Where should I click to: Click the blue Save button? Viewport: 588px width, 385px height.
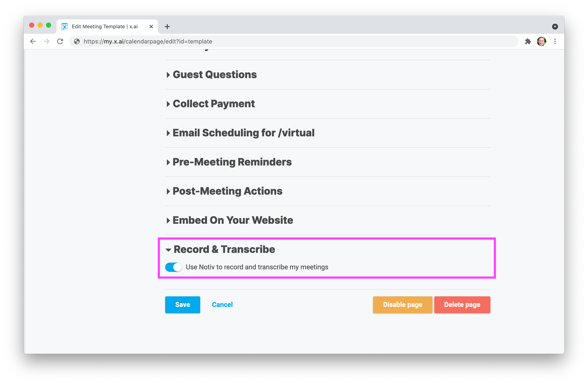tap(182, 305)
